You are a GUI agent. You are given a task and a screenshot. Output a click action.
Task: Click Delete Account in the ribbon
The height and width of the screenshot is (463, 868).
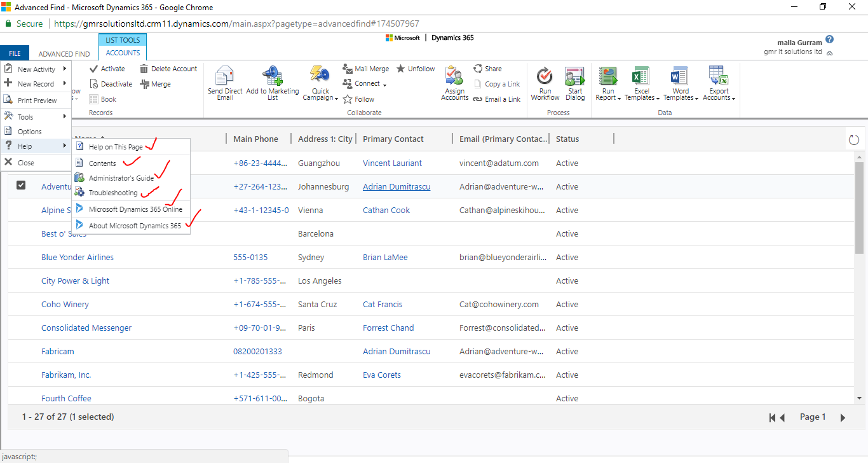pyautogui.click(x=168, y=69)
